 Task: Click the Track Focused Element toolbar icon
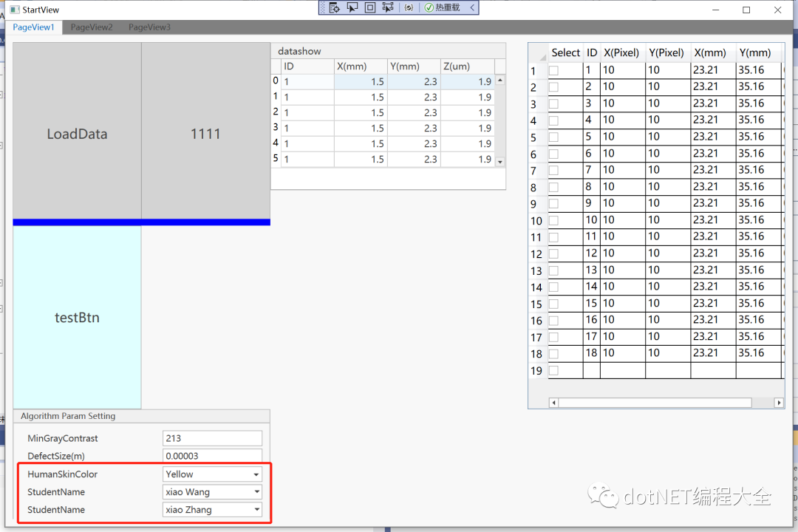pos(387,7)
